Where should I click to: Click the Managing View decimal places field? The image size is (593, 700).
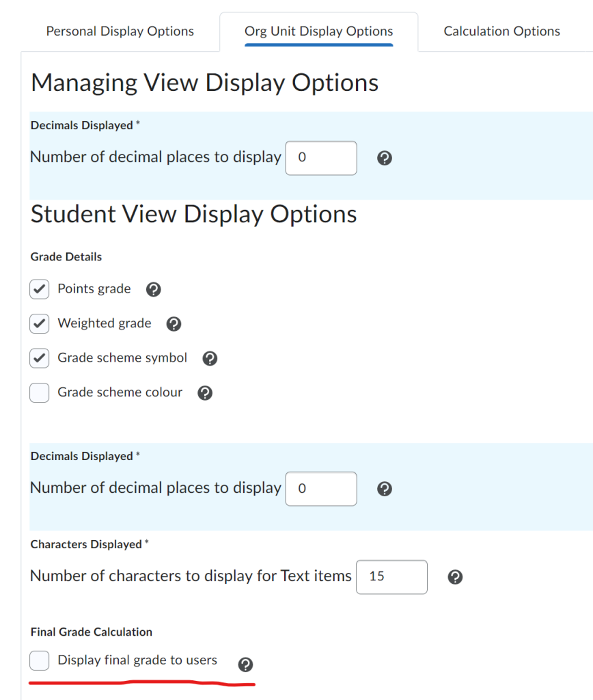(320, 157)
